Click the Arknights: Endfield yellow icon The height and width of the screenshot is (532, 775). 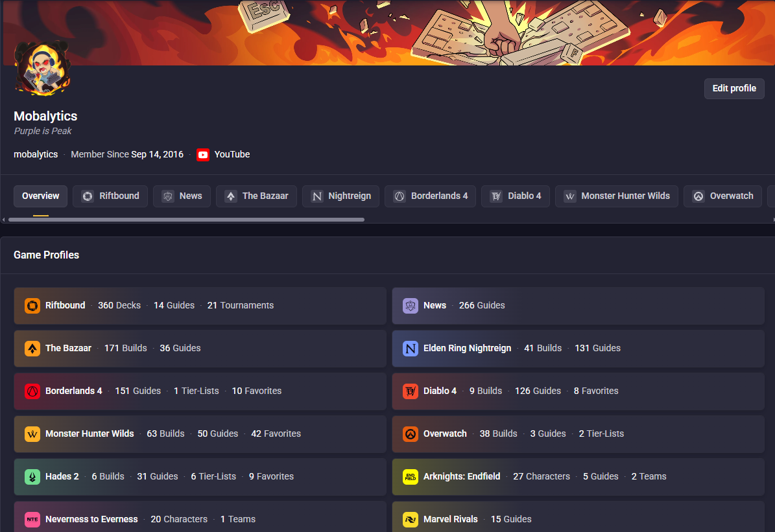(x=411, y=477)
